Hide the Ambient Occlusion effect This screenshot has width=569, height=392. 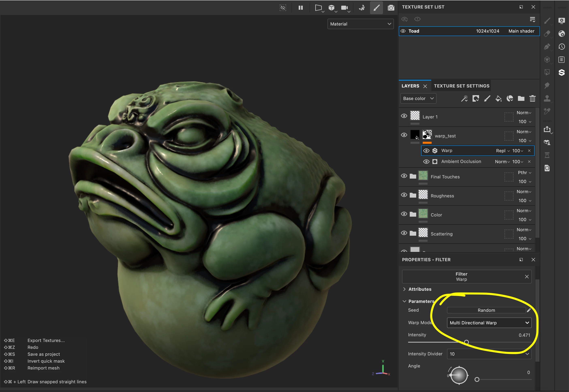[426, 162]
